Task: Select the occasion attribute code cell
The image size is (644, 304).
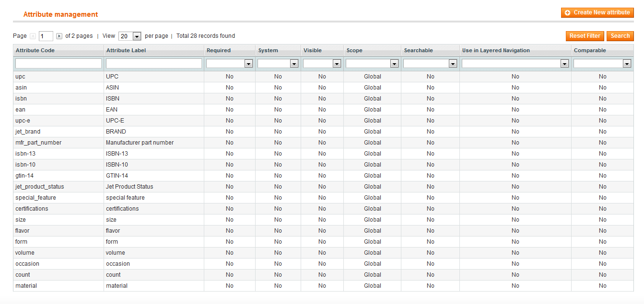Action: (x=59, y=264)
